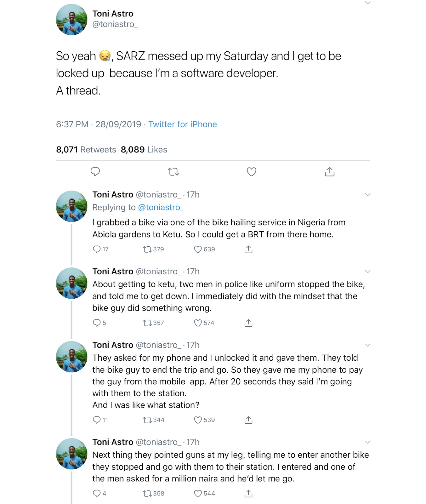This screenshot has height=504, width=426.
Task: Expand options chevron on million naira tweet
Action: tap(367, 442)
